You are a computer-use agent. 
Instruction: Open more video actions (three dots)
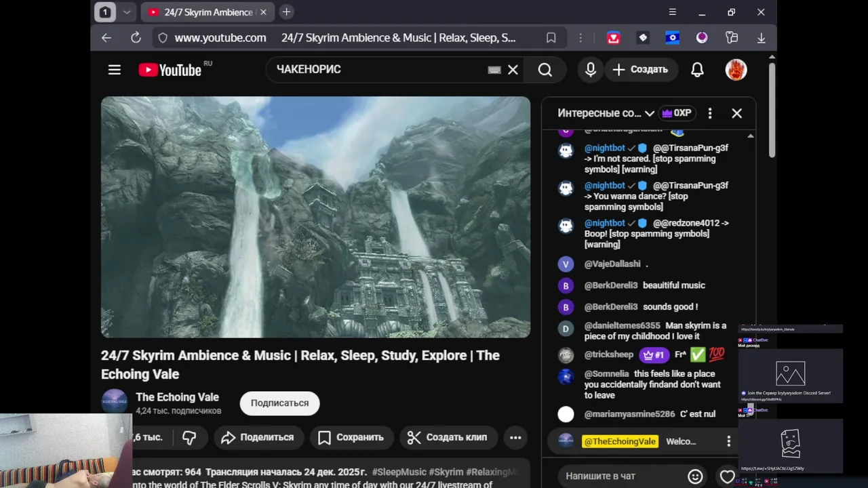(x=515, y=437)
